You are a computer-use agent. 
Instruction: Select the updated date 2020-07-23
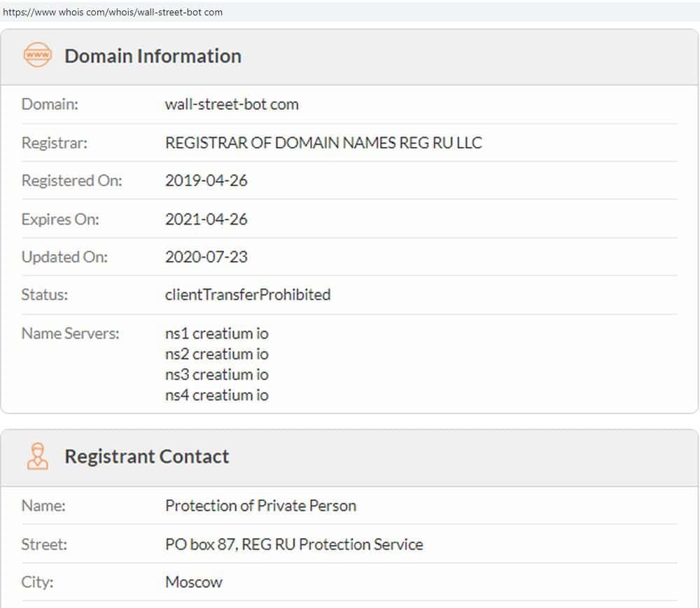pyautogui.click(x=206, y=257)
